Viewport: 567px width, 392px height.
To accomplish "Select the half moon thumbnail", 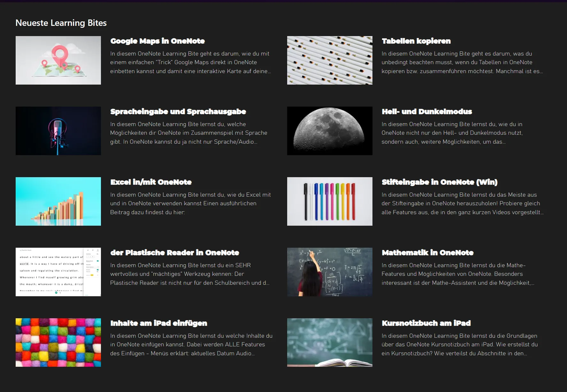I will [330, 131].
